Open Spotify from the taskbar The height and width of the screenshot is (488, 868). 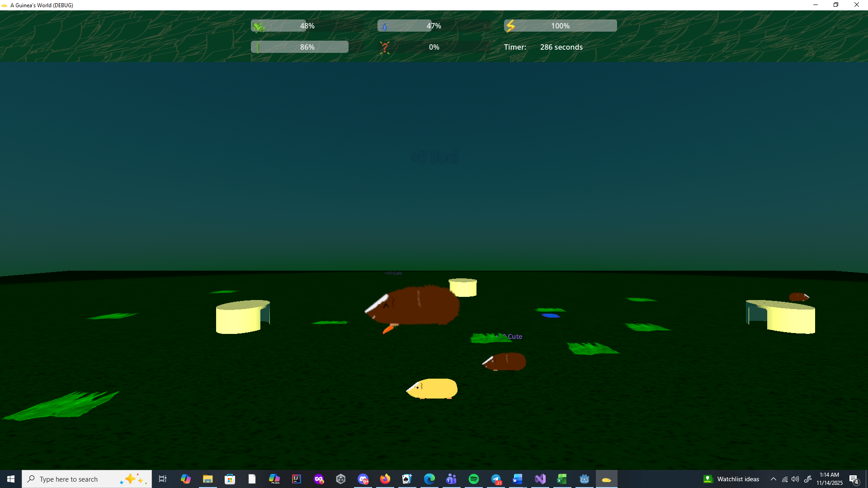473,479
